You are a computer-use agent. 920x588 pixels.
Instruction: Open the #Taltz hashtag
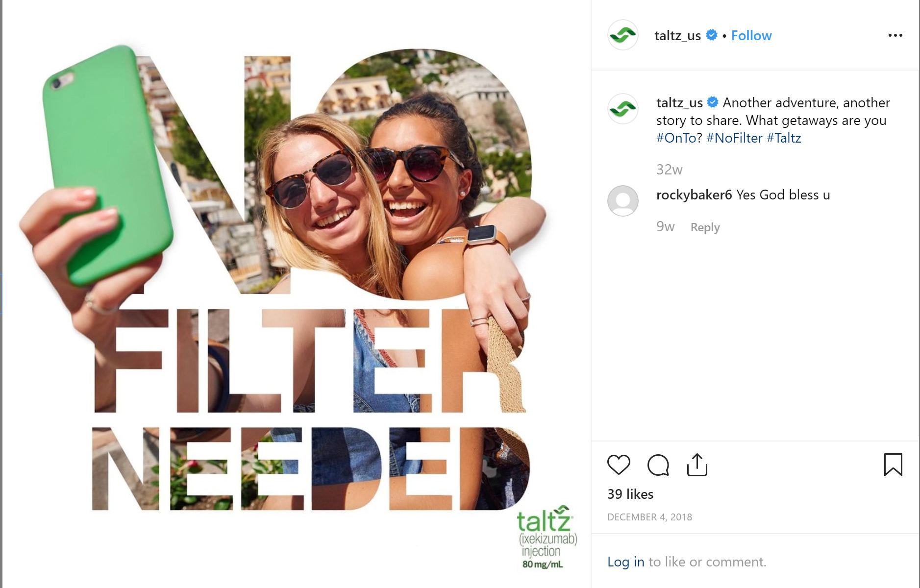[x=784, y=138]
